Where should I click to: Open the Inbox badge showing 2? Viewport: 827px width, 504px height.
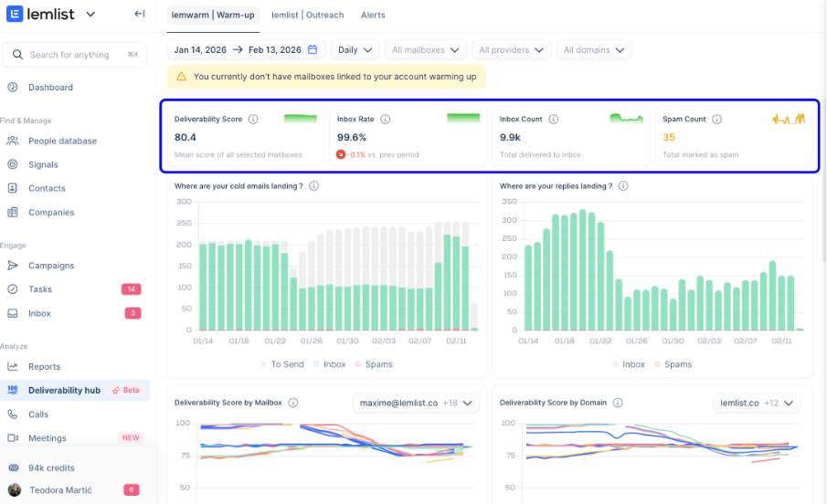[133, 313]
